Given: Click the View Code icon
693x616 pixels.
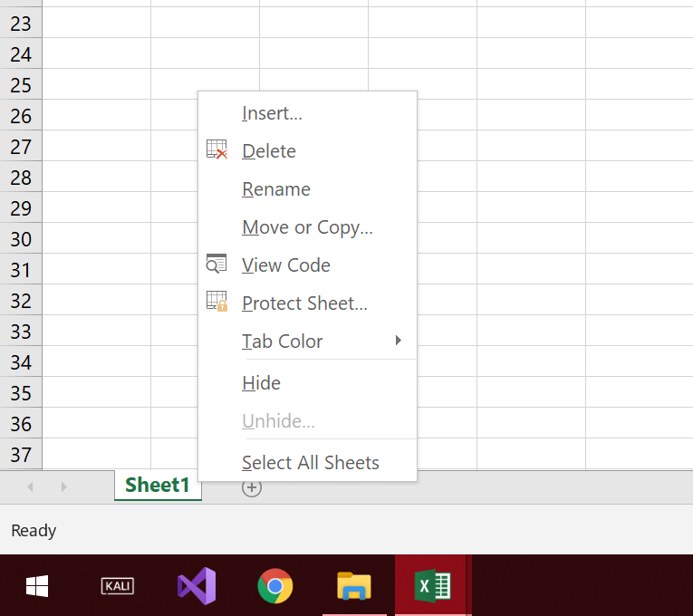Looking at the screenshot, I should pyautogui.click(x=217, y=264).
